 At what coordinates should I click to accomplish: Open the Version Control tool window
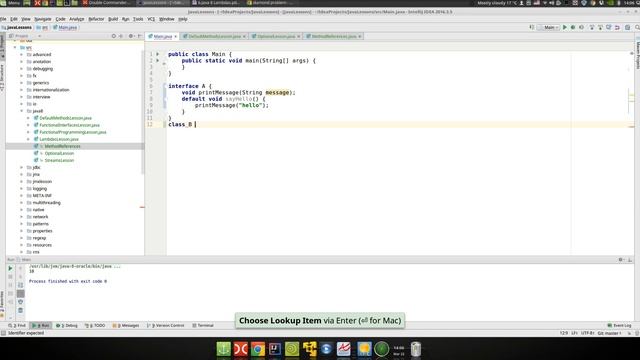(x=166, y=325)
